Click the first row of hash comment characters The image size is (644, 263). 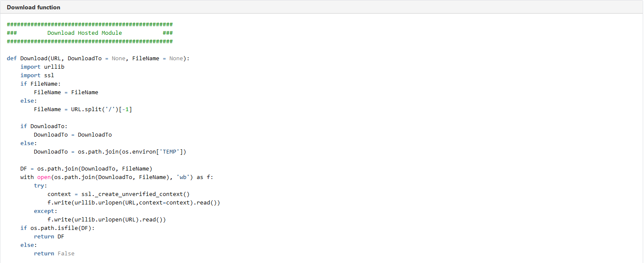click(x=90, y=24)
